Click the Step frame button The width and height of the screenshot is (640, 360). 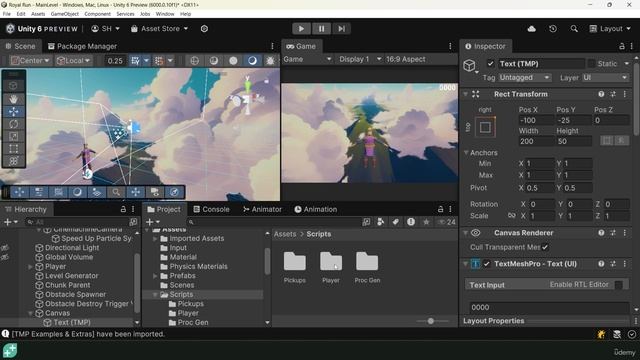click(x=341, y=29)
